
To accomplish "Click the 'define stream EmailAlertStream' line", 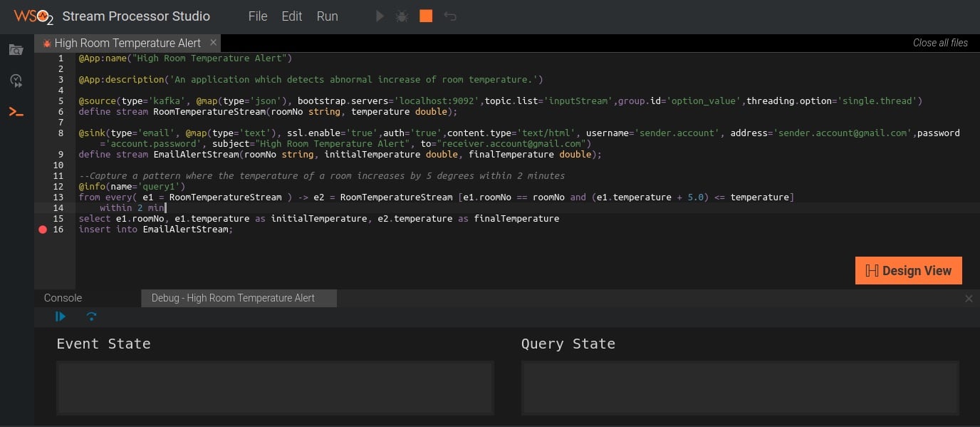I will tap(340, 155).
